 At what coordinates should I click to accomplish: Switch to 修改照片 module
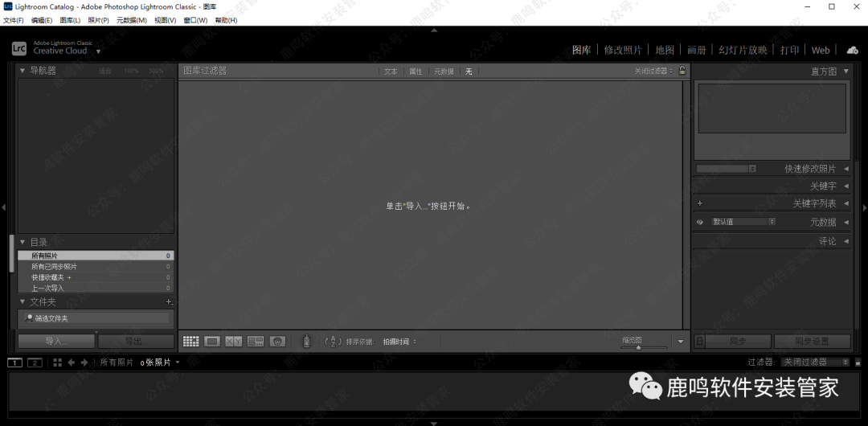point(623,50)
